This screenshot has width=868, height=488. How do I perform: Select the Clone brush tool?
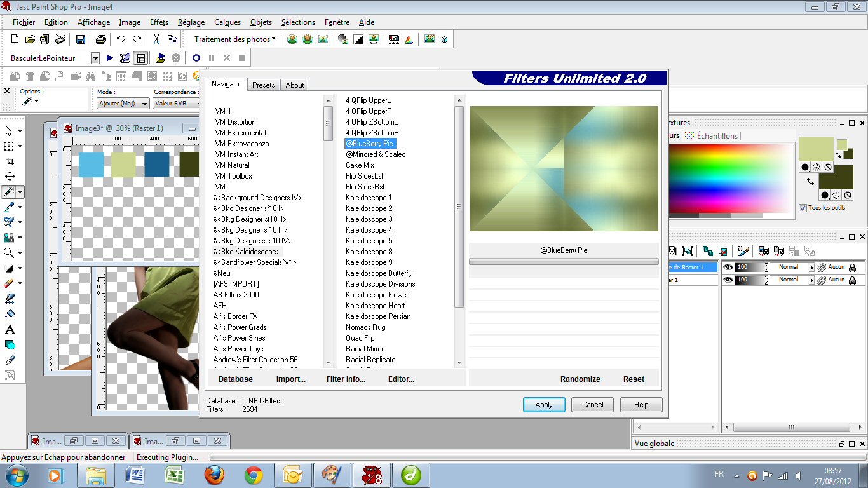coord(10,238)
